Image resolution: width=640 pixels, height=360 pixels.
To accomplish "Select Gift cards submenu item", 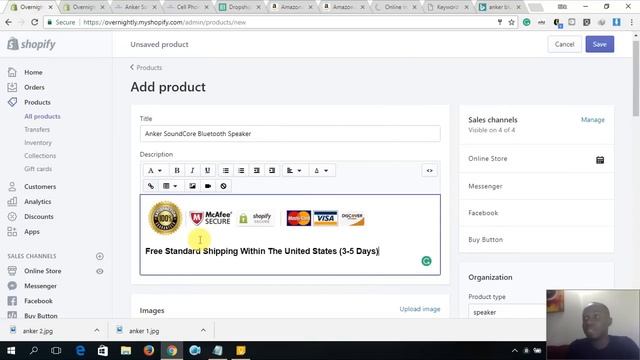I will (38, 169).
